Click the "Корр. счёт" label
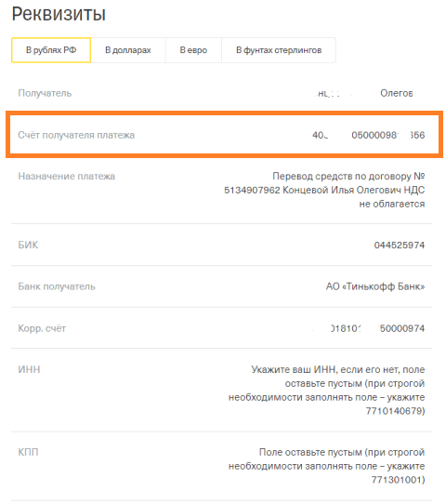Screen dimensions: 446x504 42,328
